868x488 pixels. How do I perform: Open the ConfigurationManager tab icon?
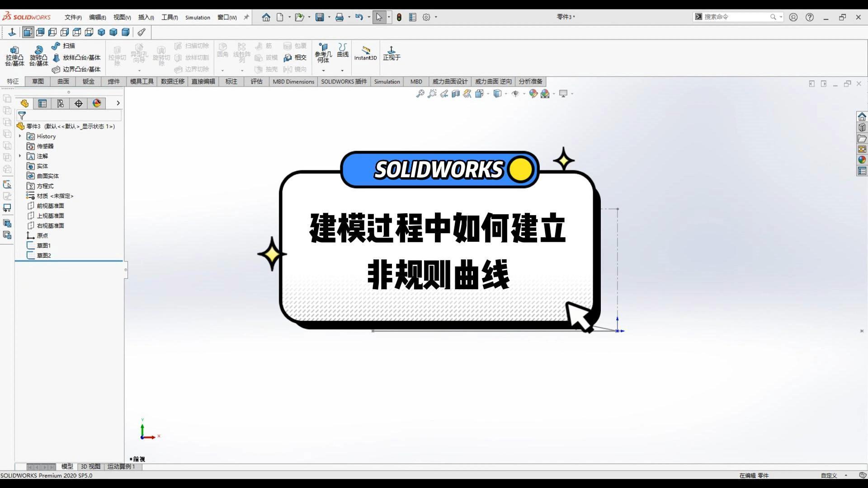[60, 103]
